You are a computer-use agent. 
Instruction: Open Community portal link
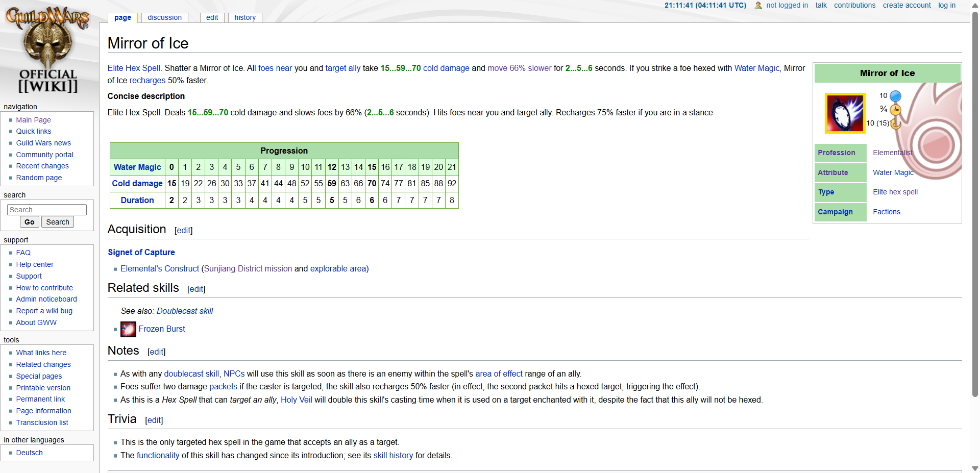44,155
